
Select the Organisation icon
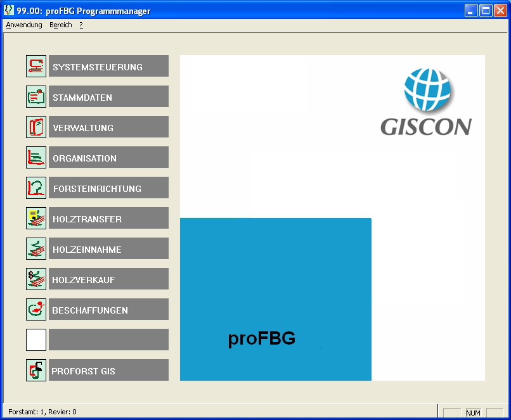click(x=36, y=156)
